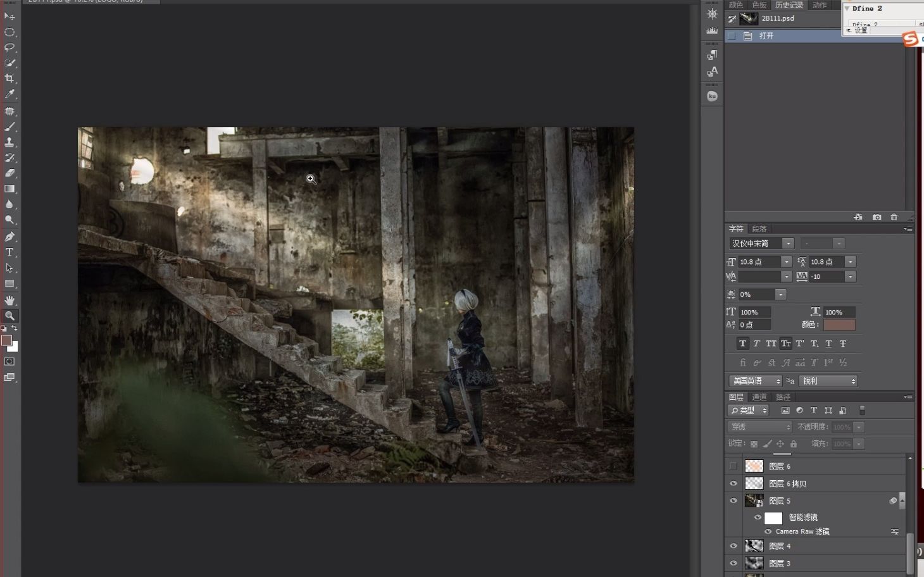Toggle Faux Bold text style
Screen dimensions: 924x577
click(x=742, y=344)
